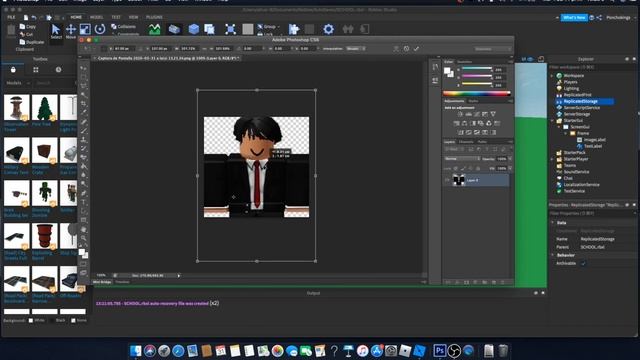Select White background option in Toolbox
This screenshot has width=640, height=360.
tap(31, 320)
